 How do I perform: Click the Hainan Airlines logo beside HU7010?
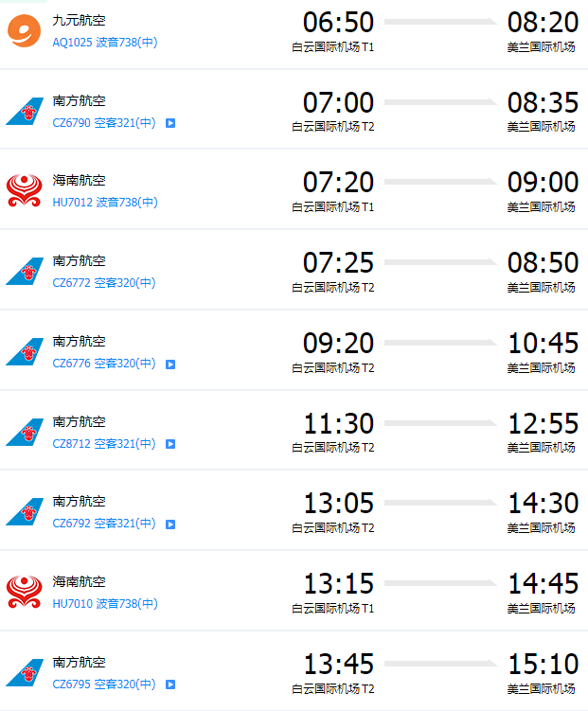tap(24, 593)
